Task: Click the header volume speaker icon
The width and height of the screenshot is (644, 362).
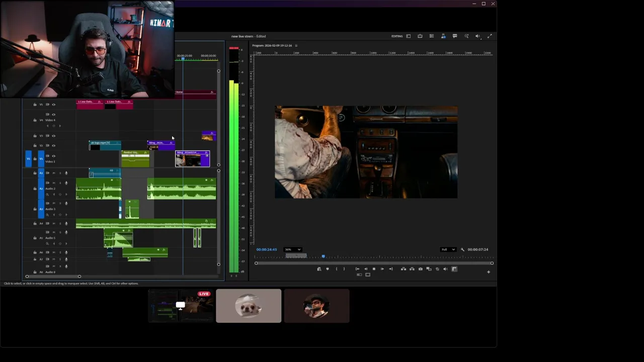Action: coord(478,36)
